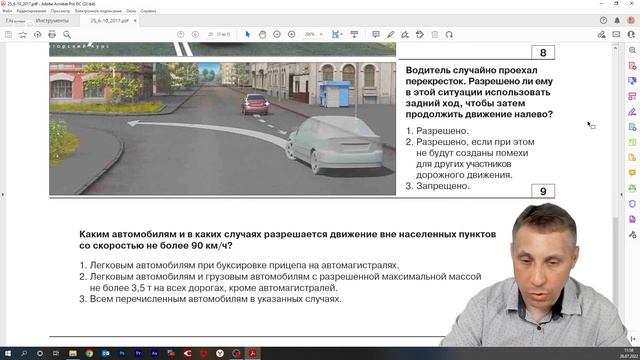640x360 pixels.
Task: Open the blue tool icon under Create PDF in right pane
Action: [x=632, y=81]
